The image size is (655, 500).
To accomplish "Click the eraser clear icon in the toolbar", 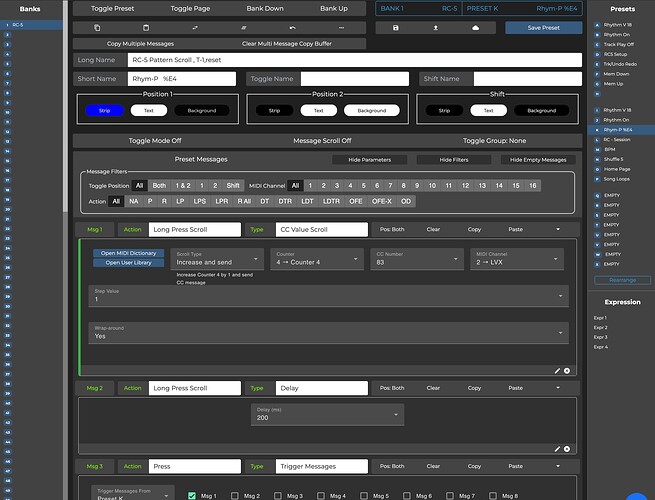I will [244, 28].
